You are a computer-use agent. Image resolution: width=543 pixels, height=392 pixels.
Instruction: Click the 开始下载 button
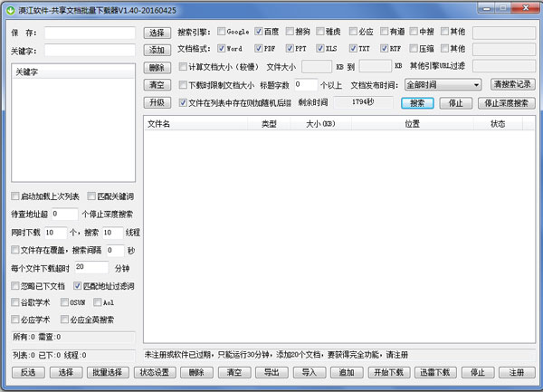pos(389,372)
